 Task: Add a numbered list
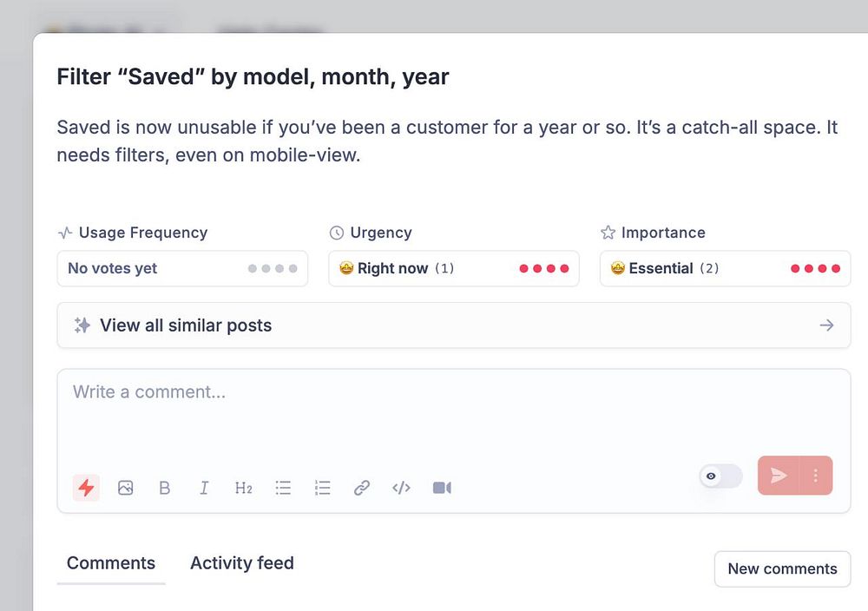323,488
